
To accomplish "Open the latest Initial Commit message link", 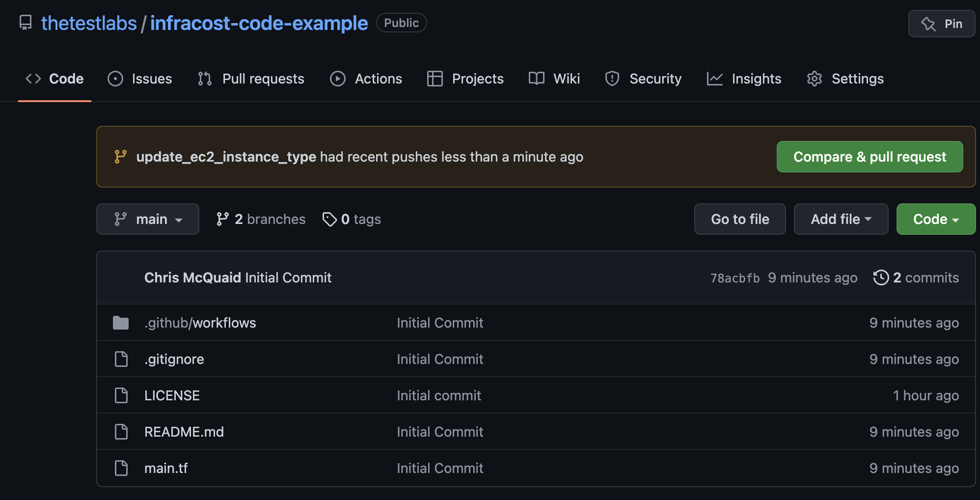I will (289, 278).
